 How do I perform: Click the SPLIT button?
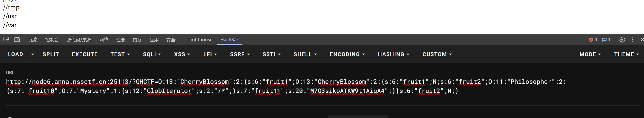tap(51, 54)
